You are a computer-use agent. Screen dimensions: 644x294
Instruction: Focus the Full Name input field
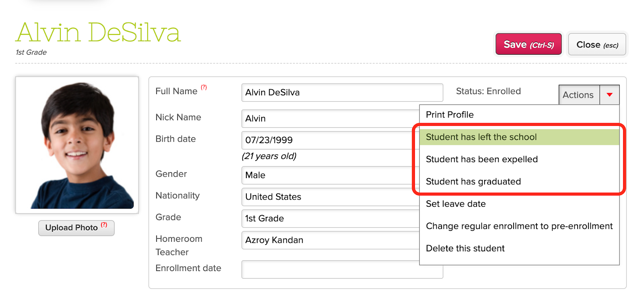[x=342, y=93]
